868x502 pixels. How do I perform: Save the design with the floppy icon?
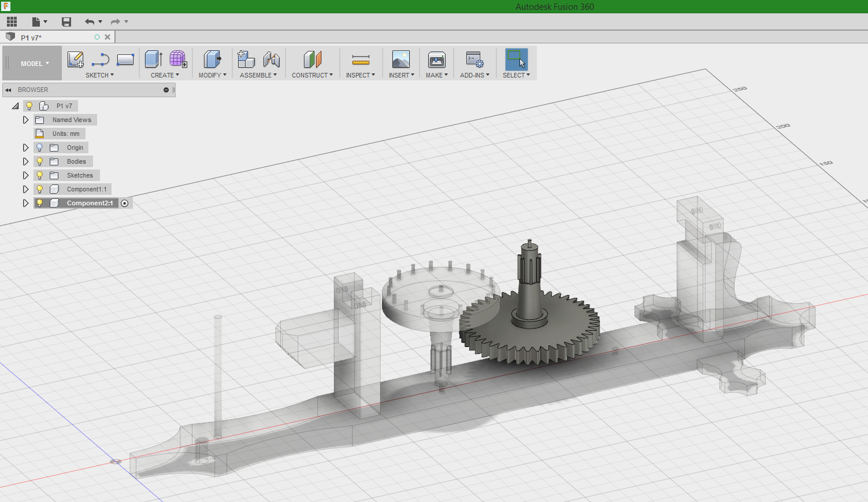point(66,22)
